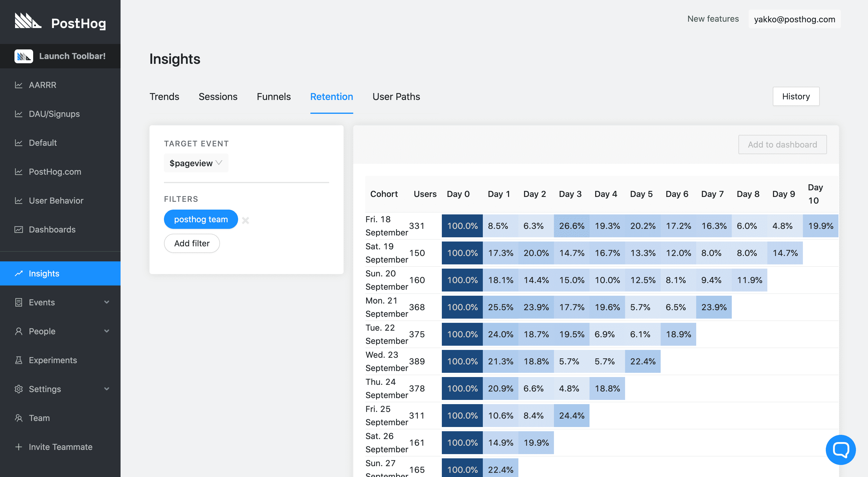Click the Insights trend icon
Screen dimensions: 868x477
pos(18,273)
